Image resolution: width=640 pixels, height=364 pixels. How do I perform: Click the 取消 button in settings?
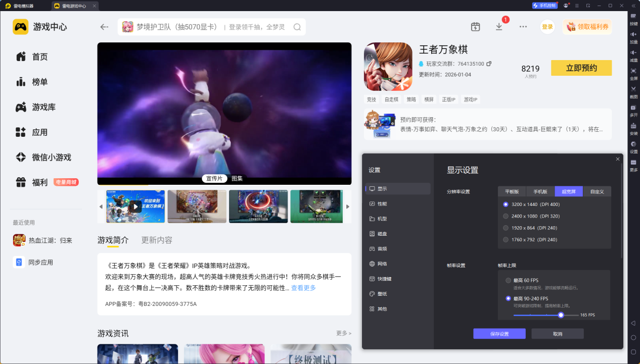558,334
